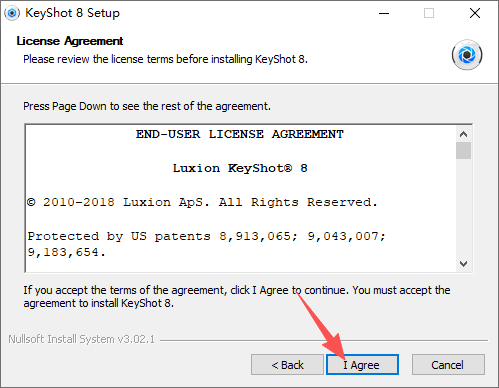The width and height of the screenshot is (499, 388).
Task: Accept the license with I Agree
Action: [x=362, y=365]
